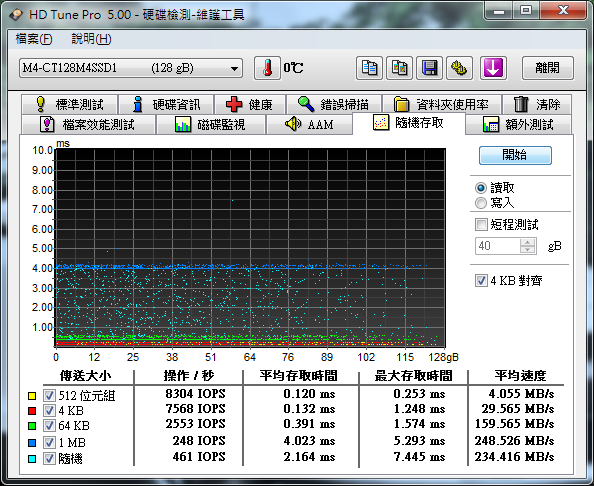Select the 隨機存取 random access tab

[x=408, y=123]
